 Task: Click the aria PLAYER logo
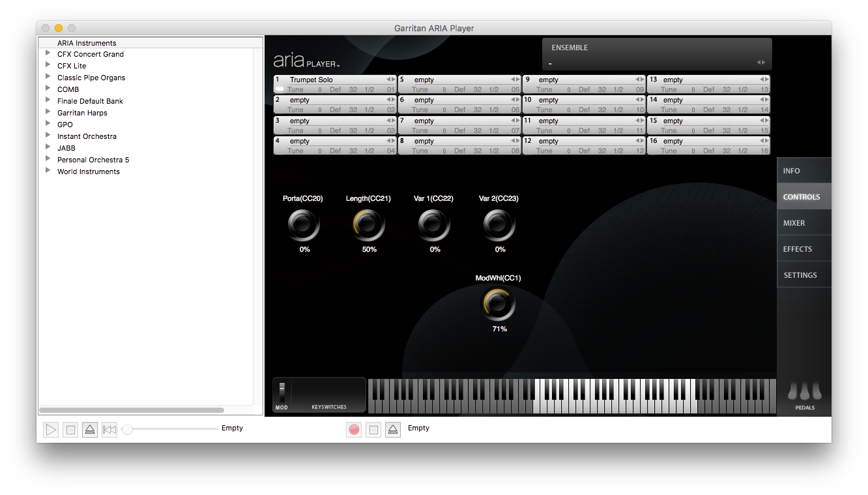coord(306,61)
